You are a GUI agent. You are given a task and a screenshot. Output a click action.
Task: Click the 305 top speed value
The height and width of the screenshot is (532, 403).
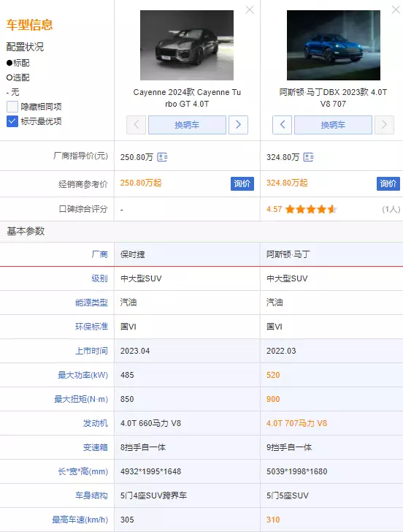tap(127, 520)
